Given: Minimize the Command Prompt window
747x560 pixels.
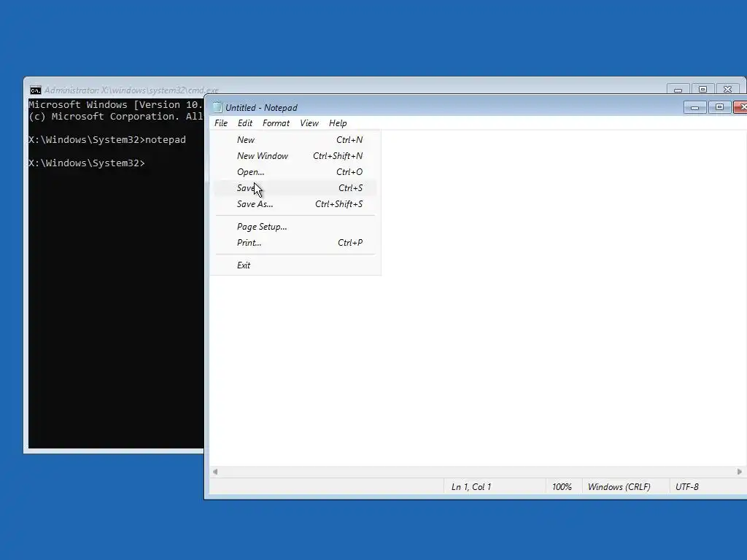Looking at the screenshot, I should click(x=678, y=90).
